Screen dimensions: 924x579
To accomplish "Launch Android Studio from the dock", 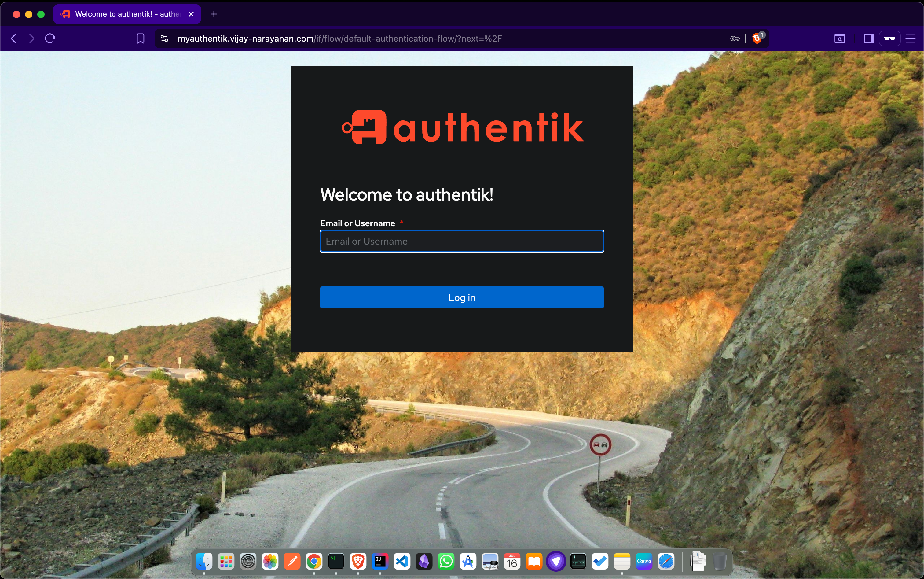I will pyautogui.click(x=468, y=561).
